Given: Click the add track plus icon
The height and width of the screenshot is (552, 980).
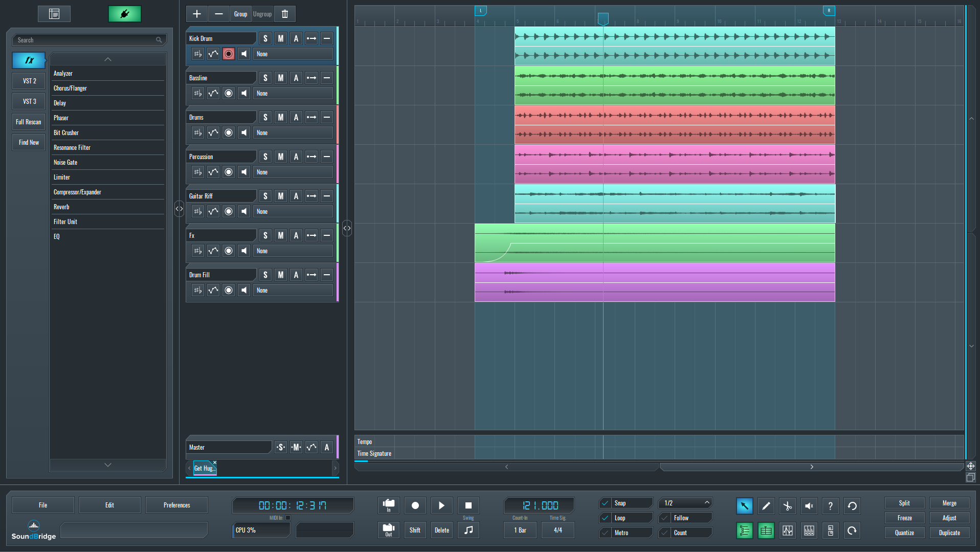Looking at the screenshot, I should coord(197,14).
